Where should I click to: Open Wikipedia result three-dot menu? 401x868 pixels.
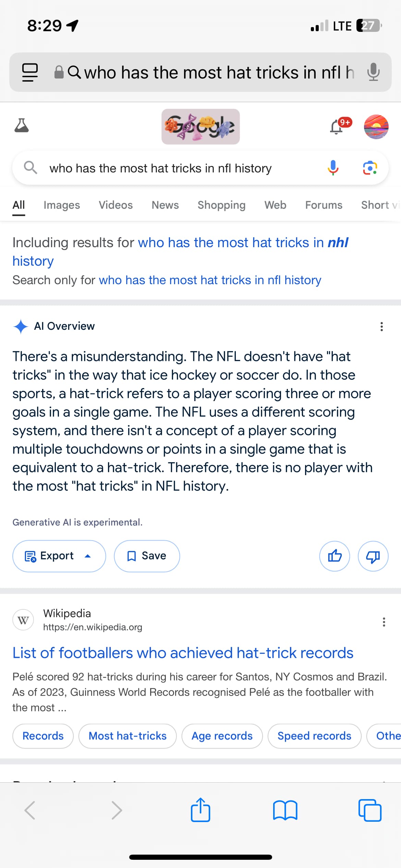[384, 622]
